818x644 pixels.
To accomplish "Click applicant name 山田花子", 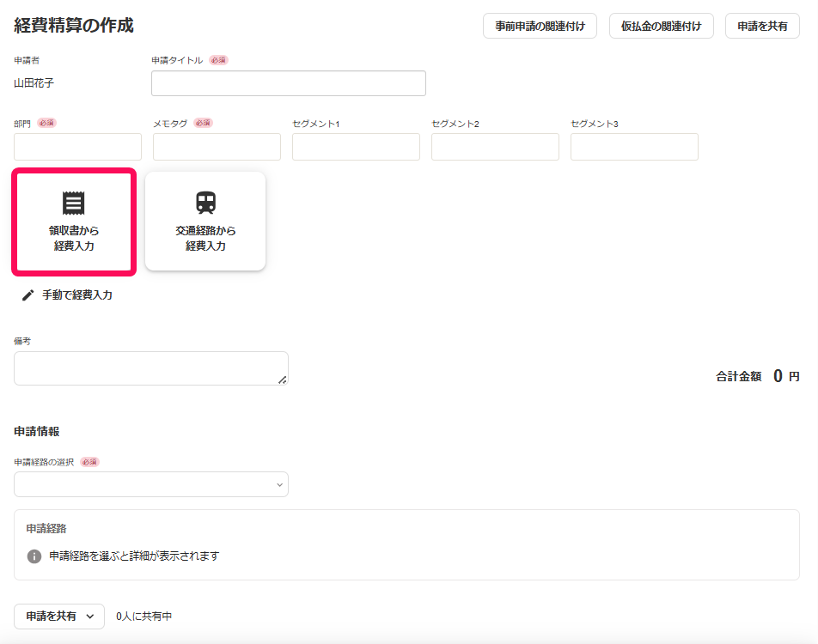I will tap(34, 83).
